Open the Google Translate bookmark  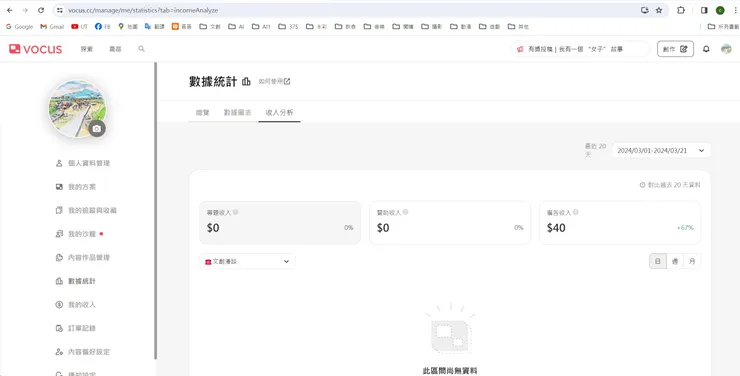click(154, 27)
